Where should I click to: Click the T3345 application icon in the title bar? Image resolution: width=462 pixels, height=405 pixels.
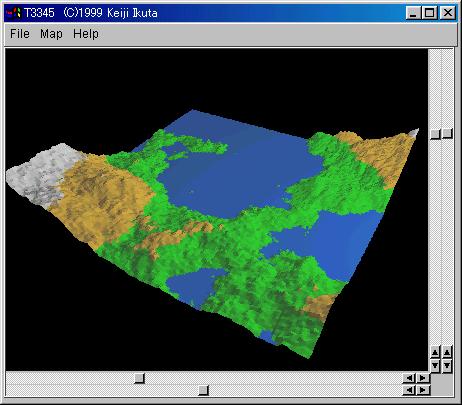pos(14,13)
